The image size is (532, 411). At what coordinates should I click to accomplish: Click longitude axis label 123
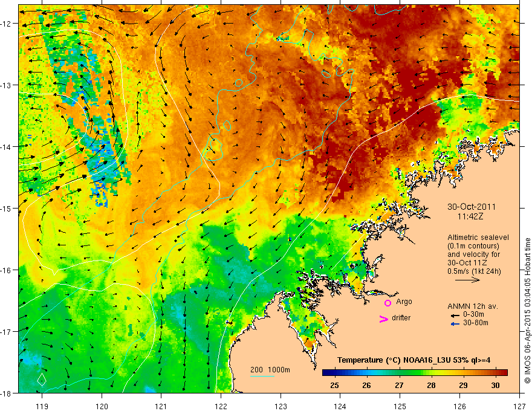coord(281,406)
